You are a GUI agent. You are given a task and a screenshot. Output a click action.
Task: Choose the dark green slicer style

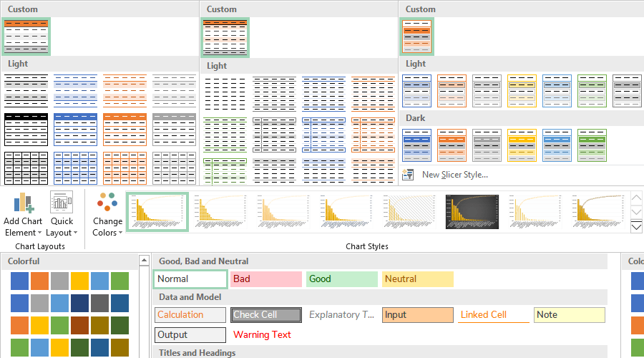click(592, 145)
